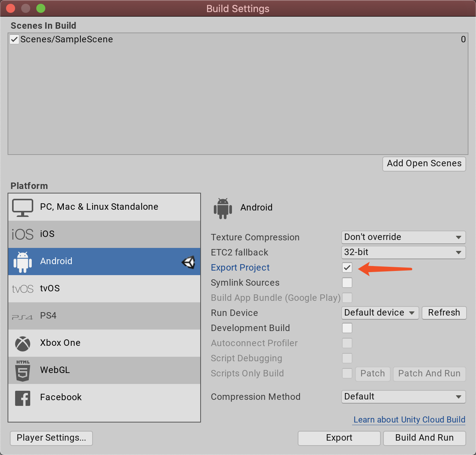
Task: Select the Facebook platform label
Action: click(61, 397)
